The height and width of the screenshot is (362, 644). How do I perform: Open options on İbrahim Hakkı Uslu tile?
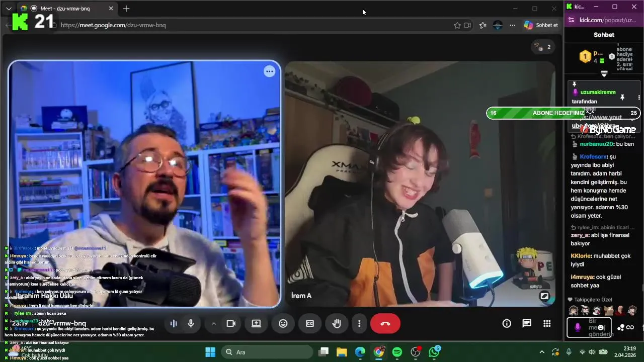(x=270, y=71)
